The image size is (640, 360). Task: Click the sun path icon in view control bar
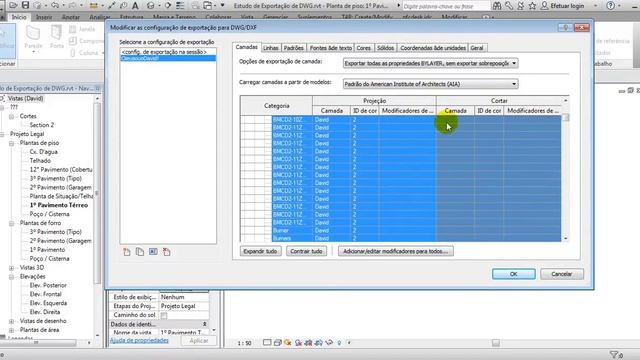(288, 343)
